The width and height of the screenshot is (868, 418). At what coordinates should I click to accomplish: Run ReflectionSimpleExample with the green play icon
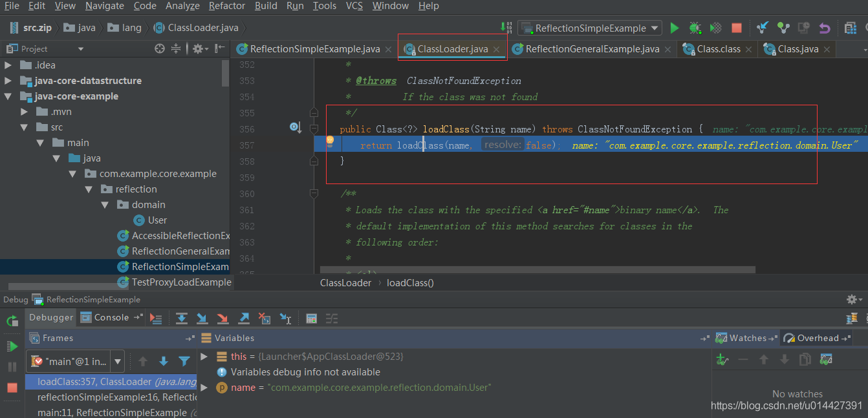(675, 28)
